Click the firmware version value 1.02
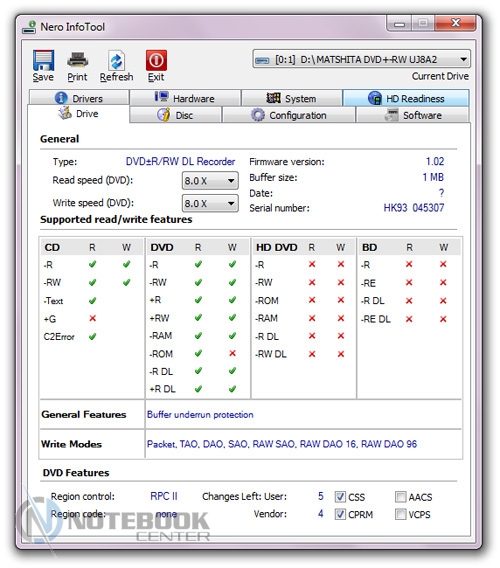Viewport: 500px width, 568px height. [x=435, y=161]
